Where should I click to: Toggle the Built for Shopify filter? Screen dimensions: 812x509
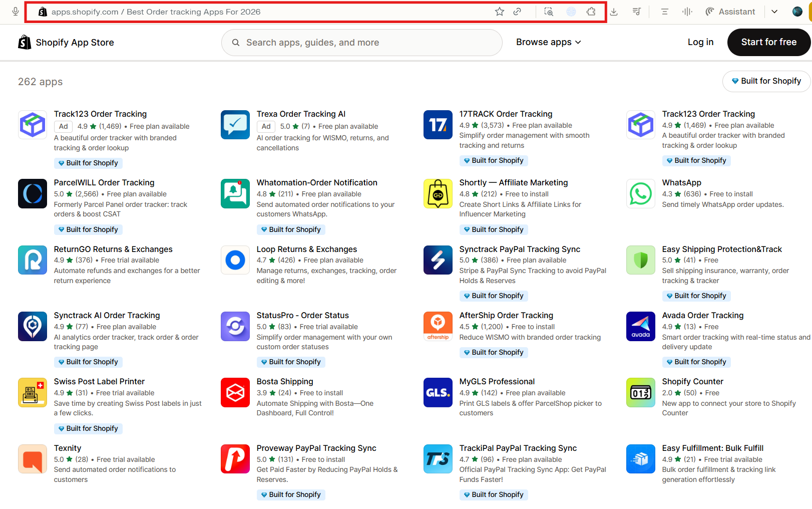tap(766, 81)
